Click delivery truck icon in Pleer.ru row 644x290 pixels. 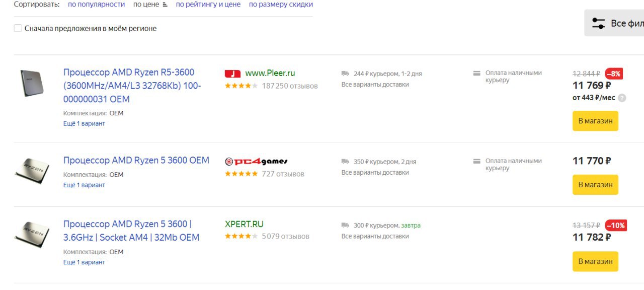345,74
